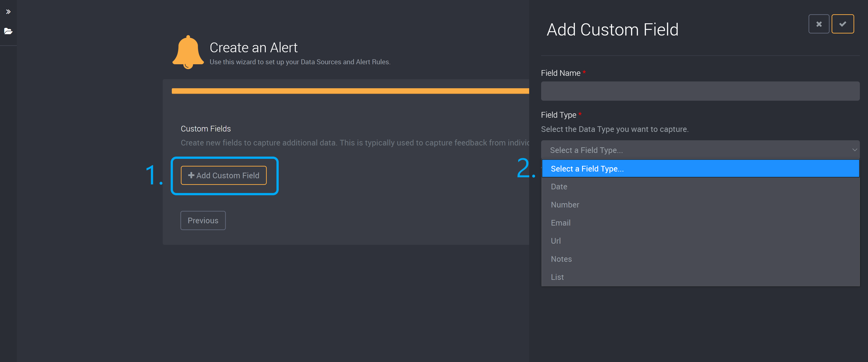Open the folder icon in sidebar
The image size is (868, 362).
coord(8,31)
